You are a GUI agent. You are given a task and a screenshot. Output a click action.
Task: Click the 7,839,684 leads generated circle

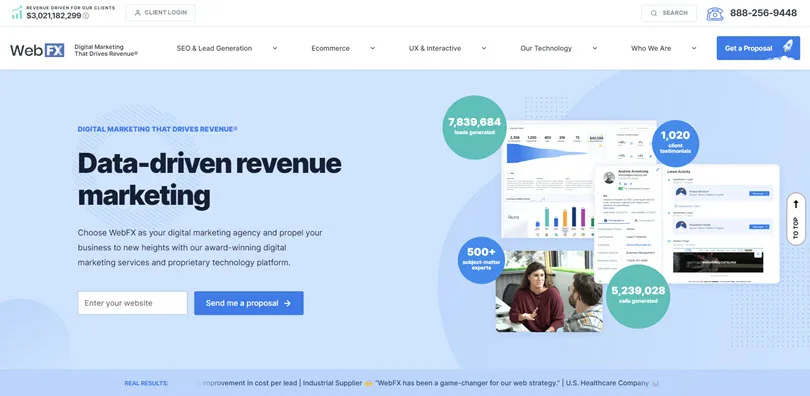point(474,127)
